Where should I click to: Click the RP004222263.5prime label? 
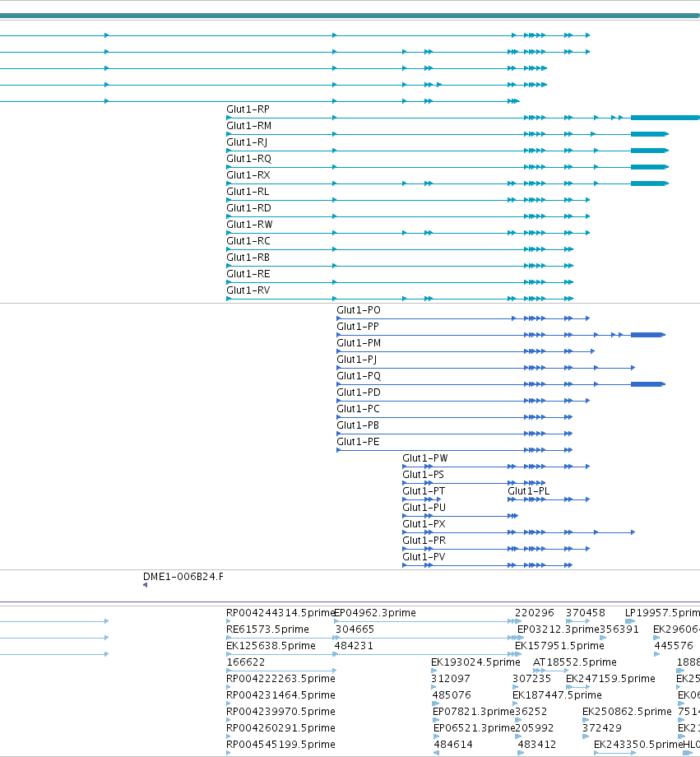280,678
